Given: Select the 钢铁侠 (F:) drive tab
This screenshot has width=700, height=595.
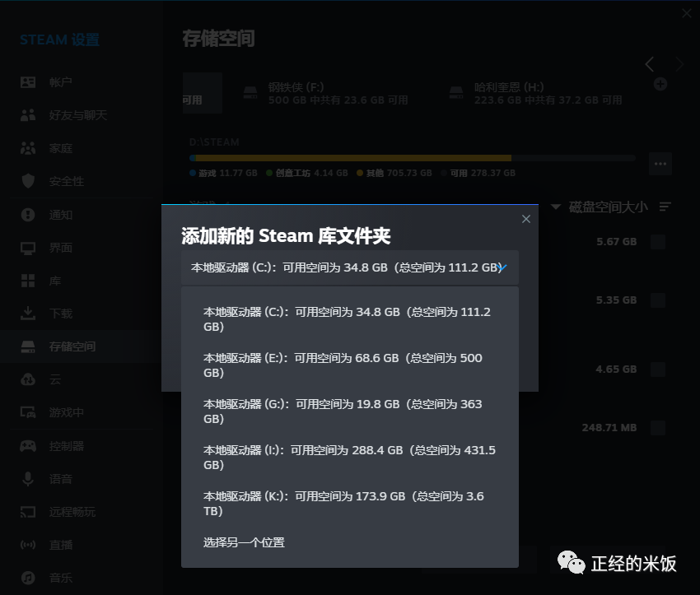Looking at the screenshot, I should click(326, 93).
